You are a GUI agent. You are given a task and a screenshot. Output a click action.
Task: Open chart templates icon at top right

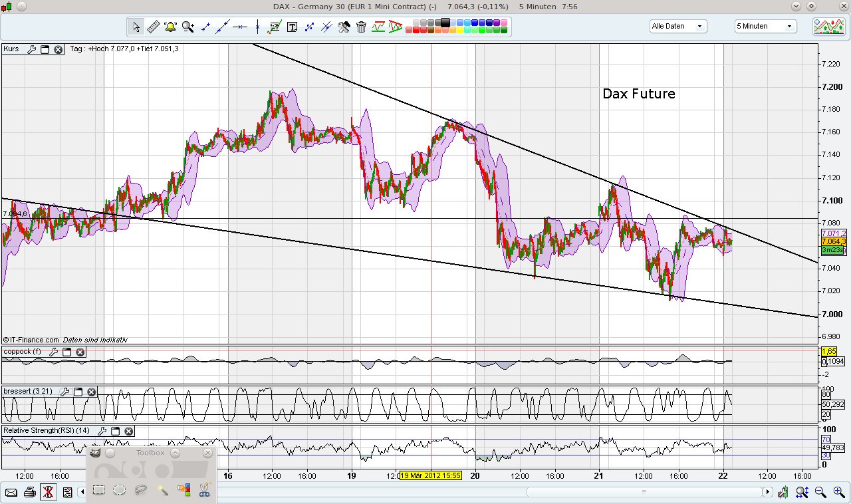point(828,27)
